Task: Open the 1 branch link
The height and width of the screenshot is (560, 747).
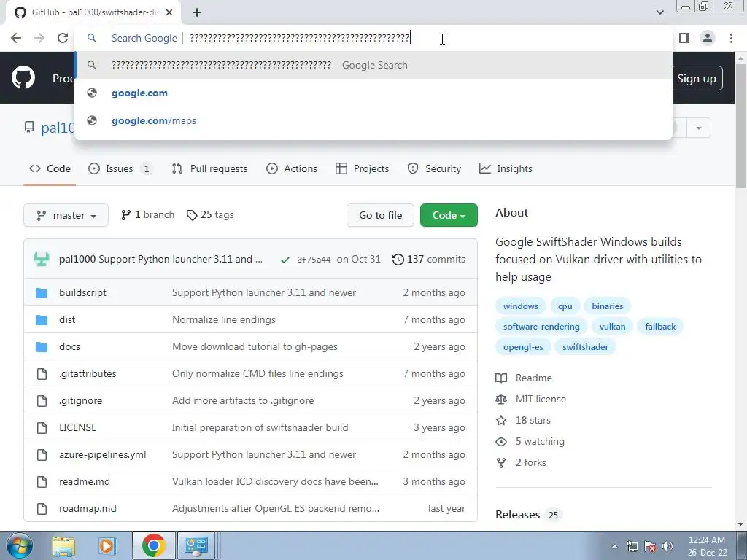Action: pyautogui.click(x=147, y=215)
